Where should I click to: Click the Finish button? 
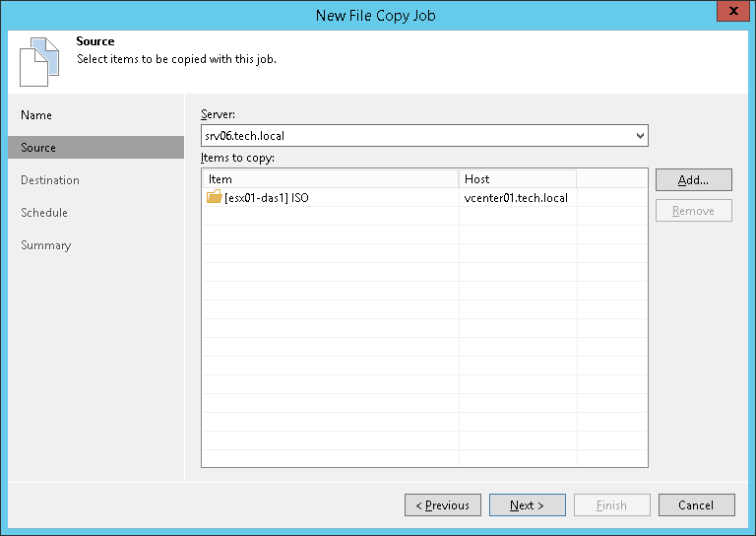click(611, 505)
